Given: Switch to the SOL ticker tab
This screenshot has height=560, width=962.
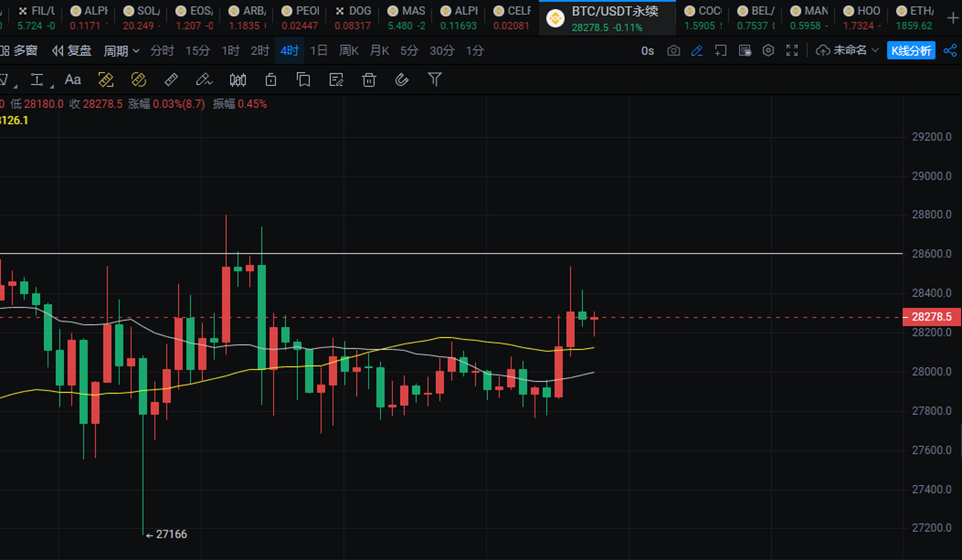Looking at the screenshot, I should point(142,18).
